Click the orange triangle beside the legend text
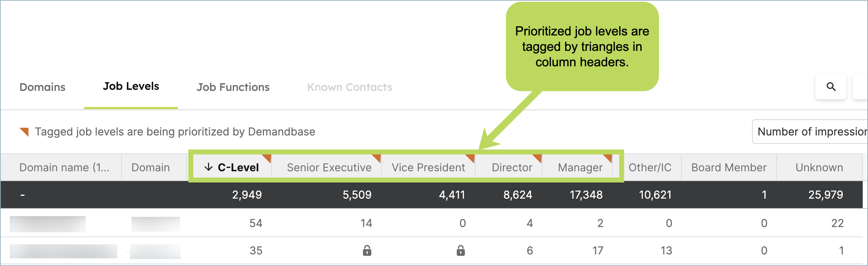 [24, 132]
